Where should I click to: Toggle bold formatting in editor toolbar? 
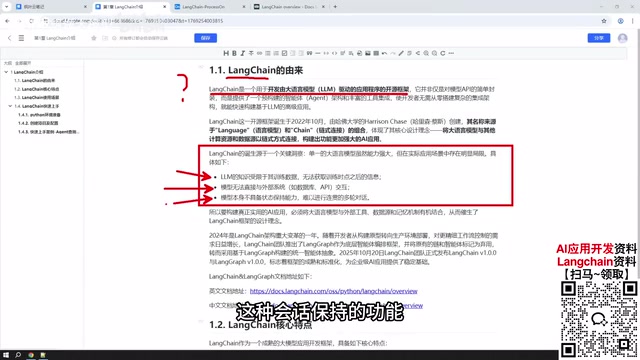[234, 53]
